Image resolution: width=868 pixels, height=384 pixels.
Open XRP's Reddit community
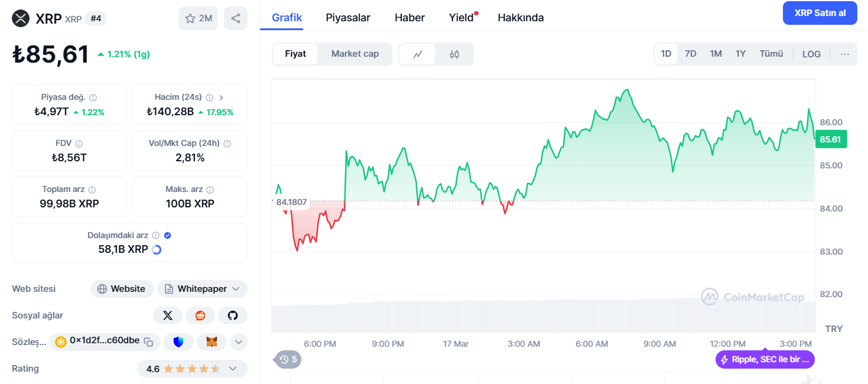[x=200, y=315]
